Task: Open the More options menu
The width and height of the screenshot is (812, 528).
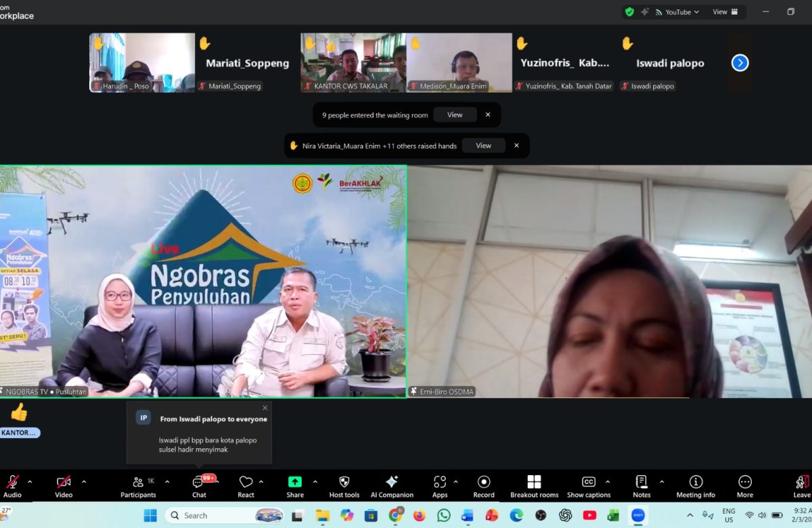Action: click(x=745, y=487)
